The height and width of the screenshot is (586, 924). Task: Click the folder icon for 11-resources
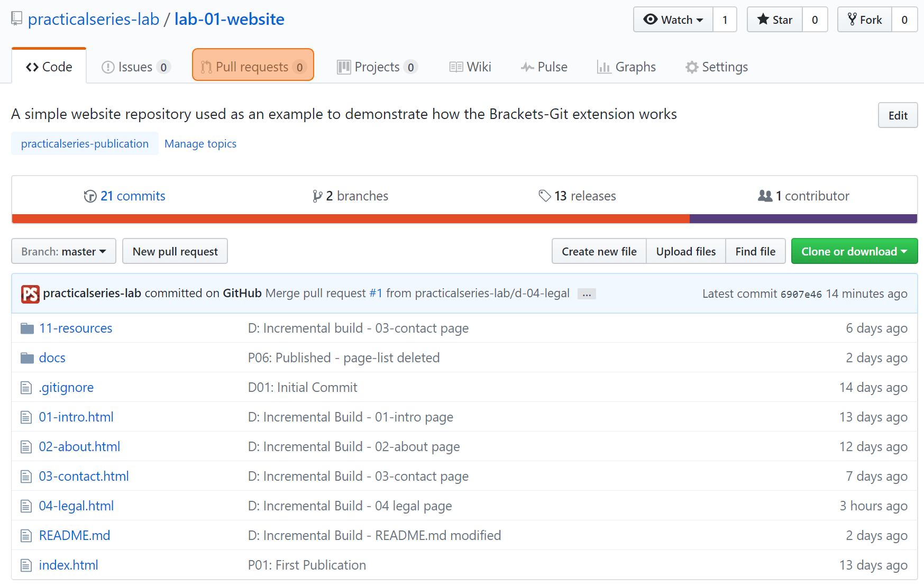pyautogui.click(x=27, y=329)
